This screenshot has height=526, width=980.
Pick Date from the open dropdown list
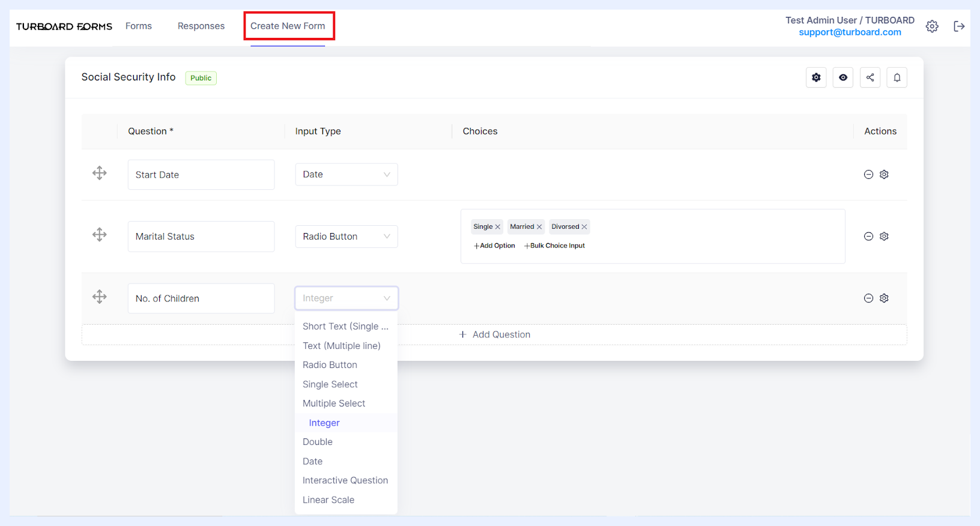coord(346,461)
